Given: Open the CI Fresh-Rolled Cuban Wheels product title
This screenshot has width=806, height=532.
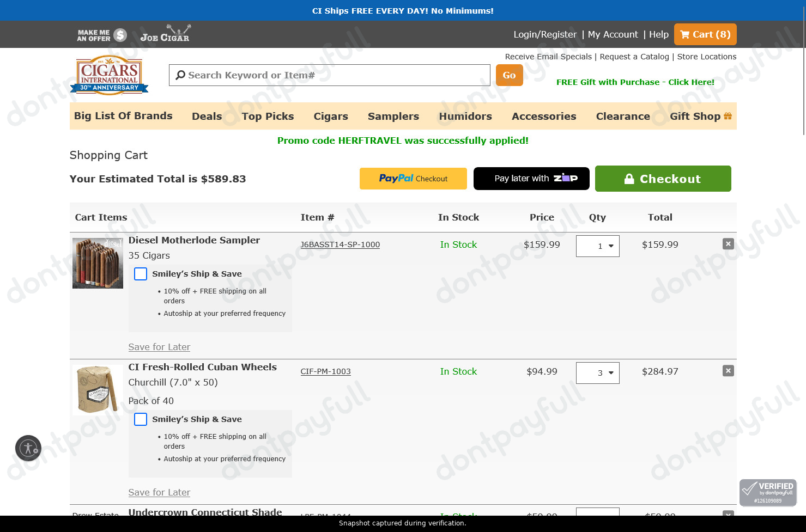Looking at the screenshot, I should (x=202, y=367).
